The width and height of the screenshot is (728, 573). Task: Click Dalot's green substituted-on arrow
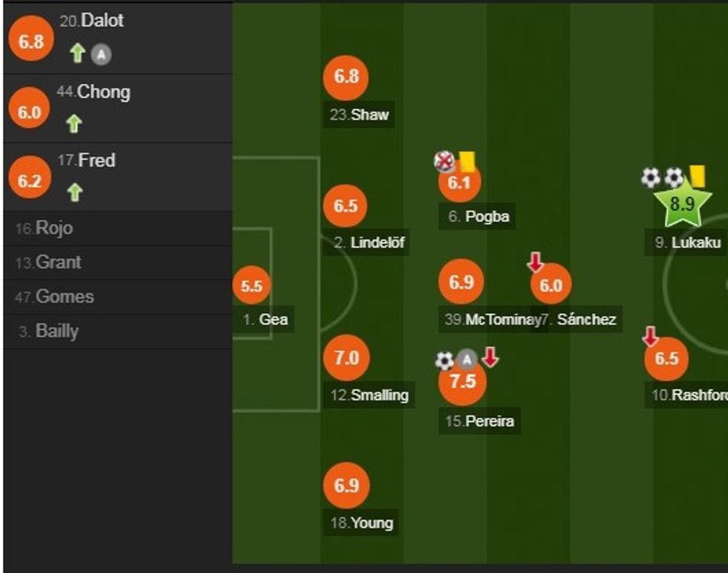tap(78, 54)
